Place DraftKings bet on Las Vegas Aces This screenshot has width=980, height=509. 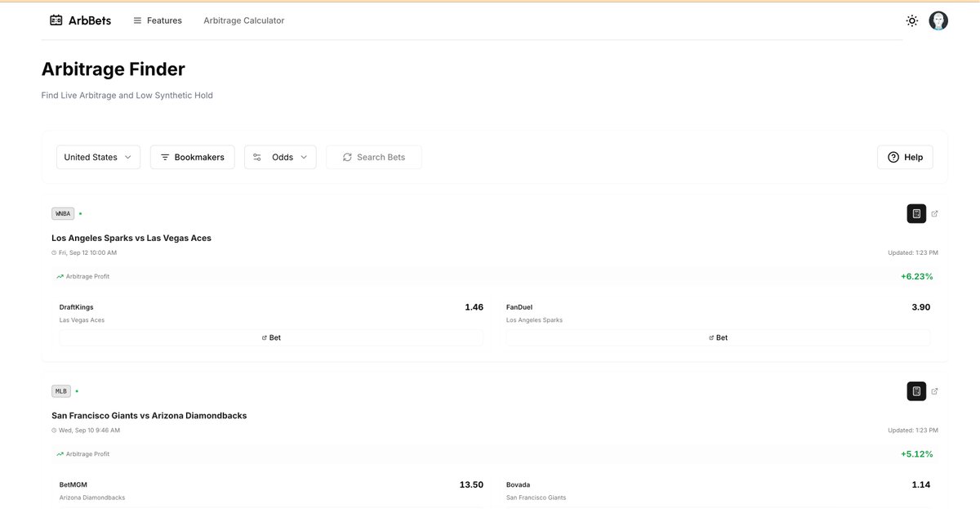point(271,337)
